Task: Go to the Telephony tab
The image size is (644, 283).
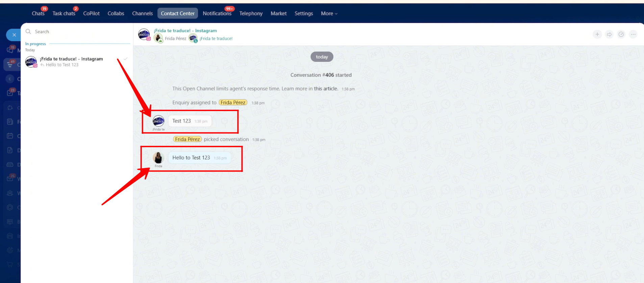Action: click(x=251, y=14)
